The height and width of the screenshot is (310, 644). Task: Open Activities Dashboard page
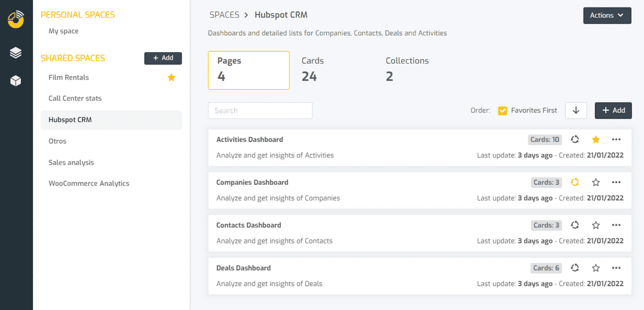coord(249,140)
